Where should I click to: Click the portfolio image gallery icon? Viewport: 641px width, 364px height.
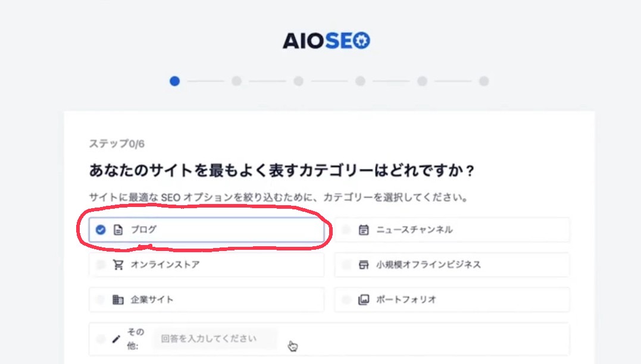[364, 299]
